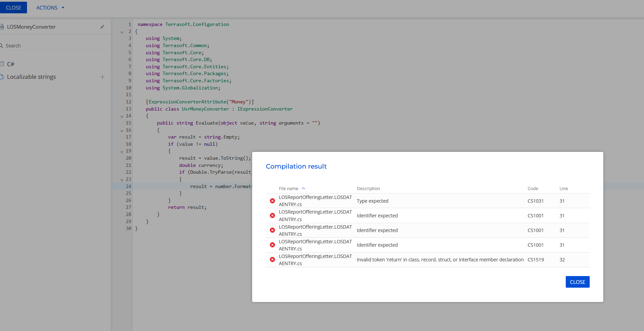This screenshot has width=644, height=331.
Task: Close the Compilation result dialog
Action: tap(577, 282)
